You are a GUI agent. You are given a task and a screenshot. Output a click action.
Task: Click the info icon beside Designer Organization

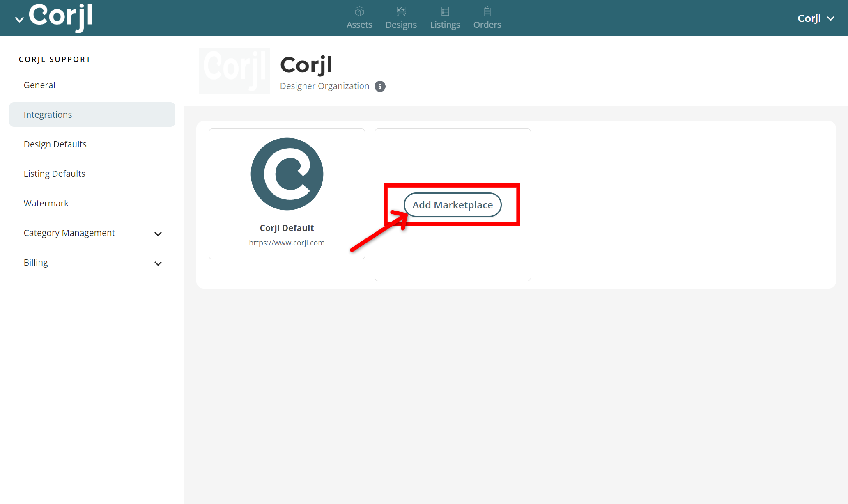coord(380,86)
